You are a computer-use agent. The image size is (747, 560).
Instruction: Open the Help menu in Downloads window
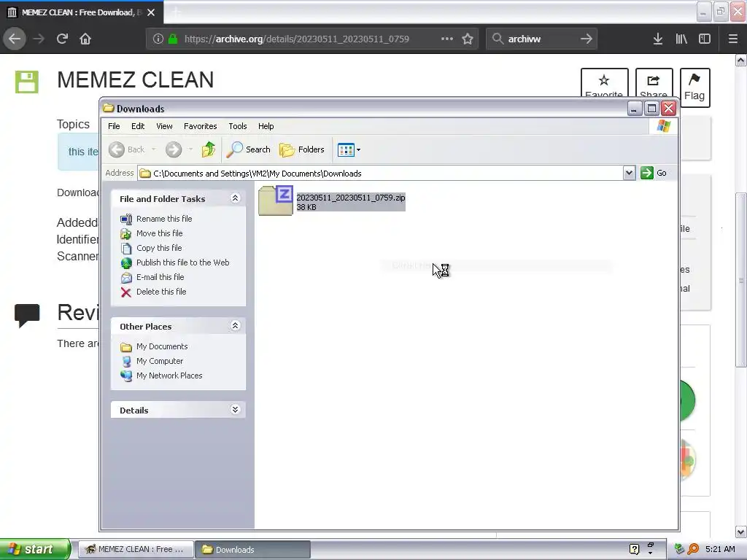click(266, 126)
